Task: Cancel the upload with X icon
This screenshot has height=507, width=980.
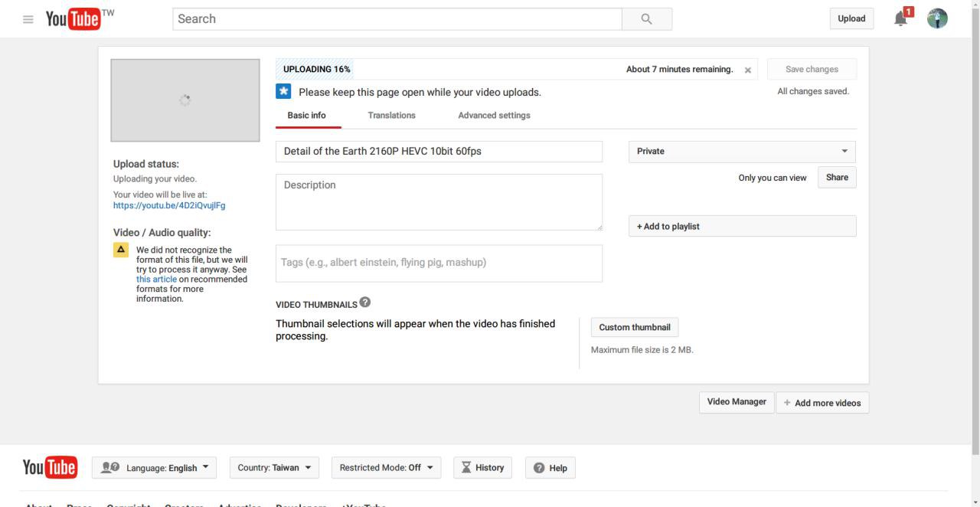Action: pyautogui.click(x=748, y=70)
